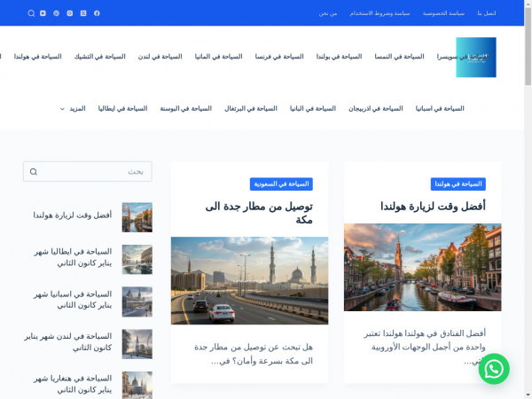Open the WhatsApp chat floating button
The width and height of the screenshot is (532, 399).
pos(494,368)
